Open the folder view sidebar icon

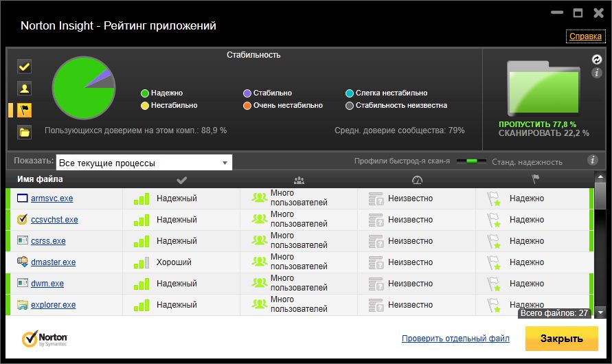24,133
